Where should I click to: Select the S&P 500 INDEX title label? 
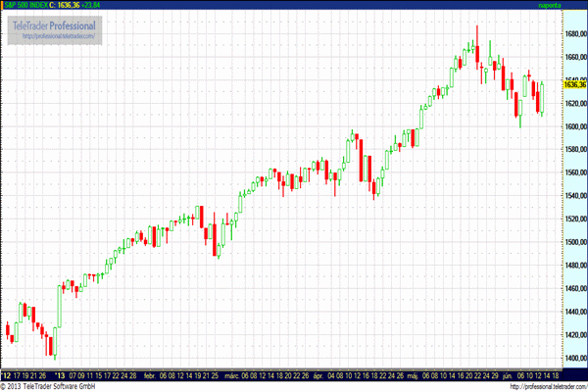28,5
